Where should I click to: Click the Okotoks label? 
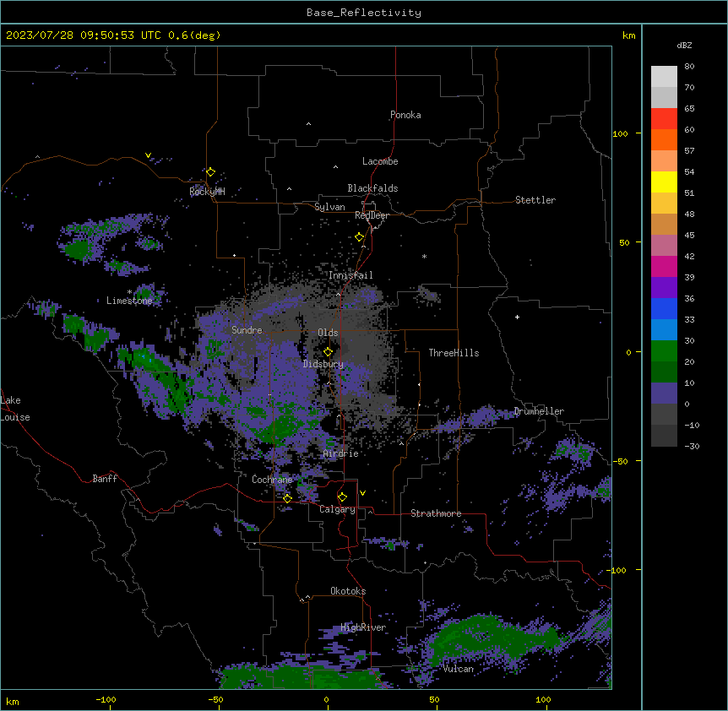348,591
